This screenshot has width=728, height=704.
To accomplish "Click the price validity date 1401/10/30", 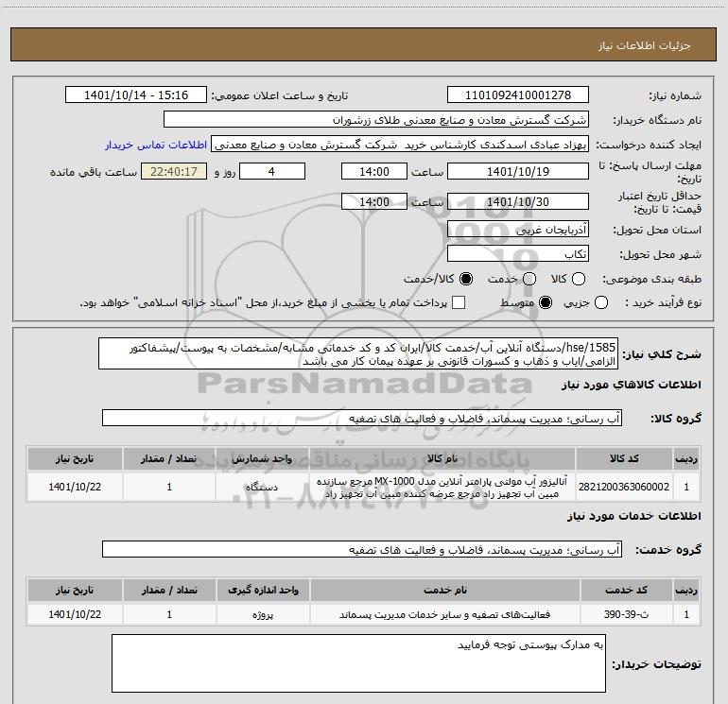I will pos(518,202).
